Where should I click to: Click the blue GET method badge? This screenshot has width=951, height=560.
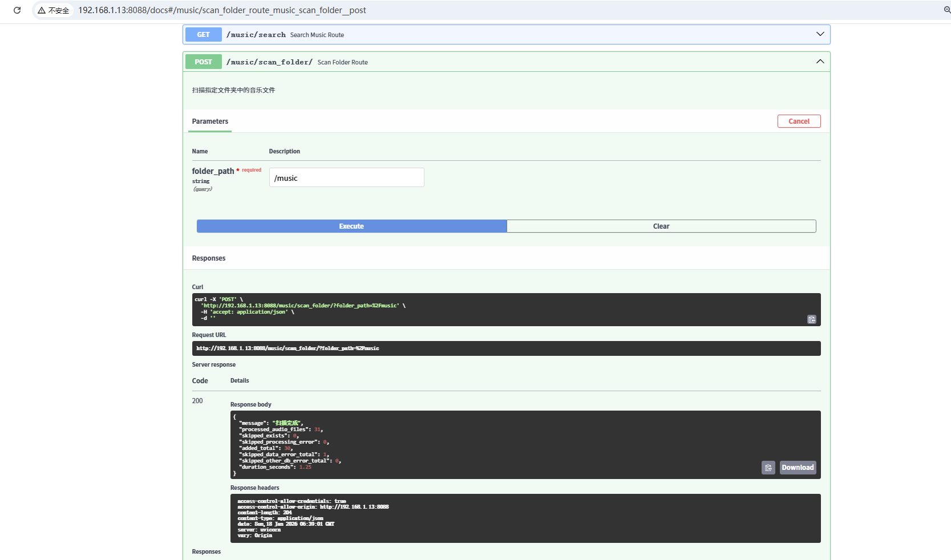coord(203,35)
